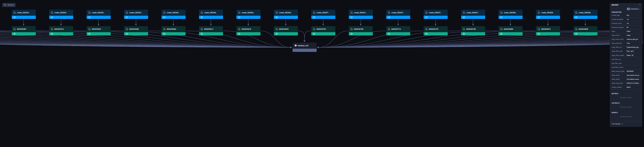Click the play status icon under M20230702
This screenshot has width=644, height=147.
(x=314, y=34)
